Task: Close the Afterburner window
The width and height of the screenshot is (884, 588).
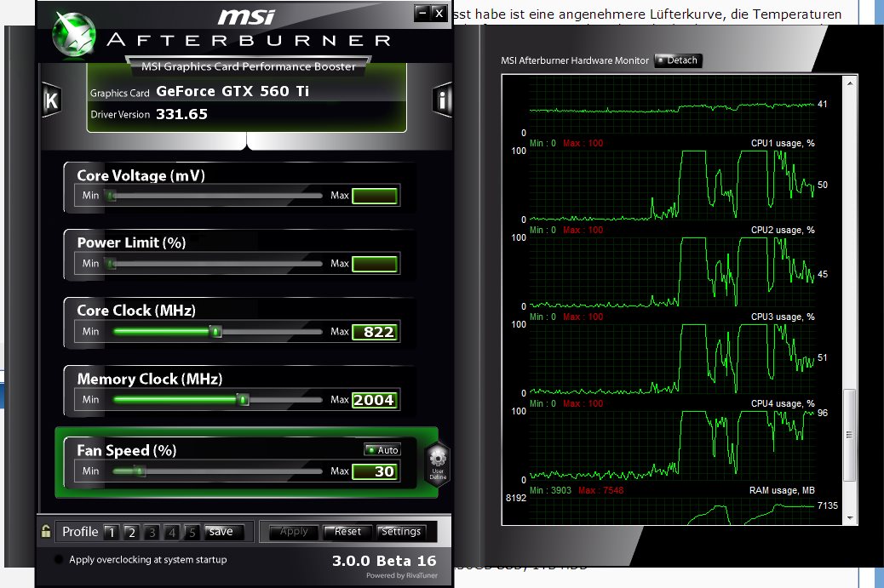Action: tap(439, 13)
